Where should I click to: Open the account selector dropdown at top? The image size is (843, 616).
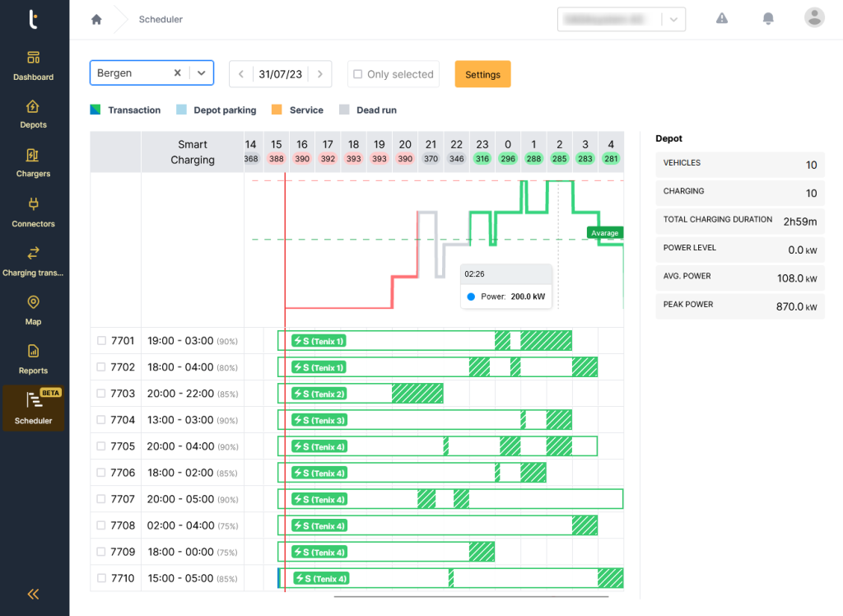pyautogui.click(x=673, y=19)
